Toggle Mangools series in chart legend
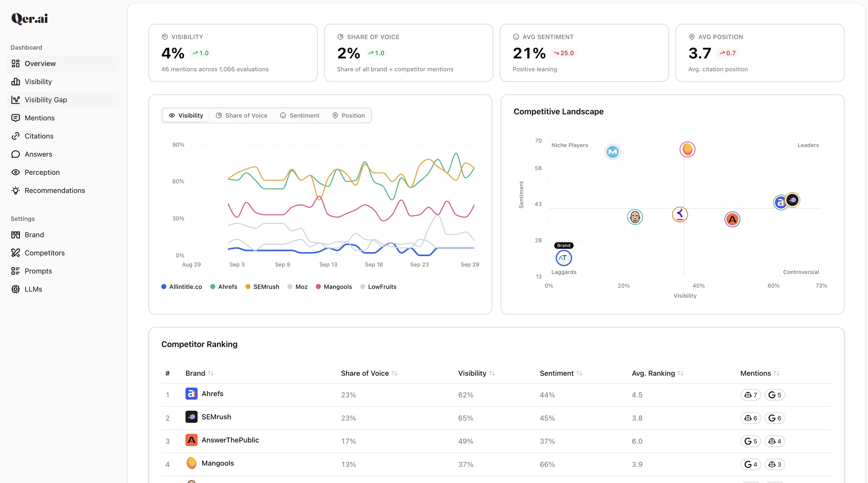868x483 pixels. (x=334, y=287)
